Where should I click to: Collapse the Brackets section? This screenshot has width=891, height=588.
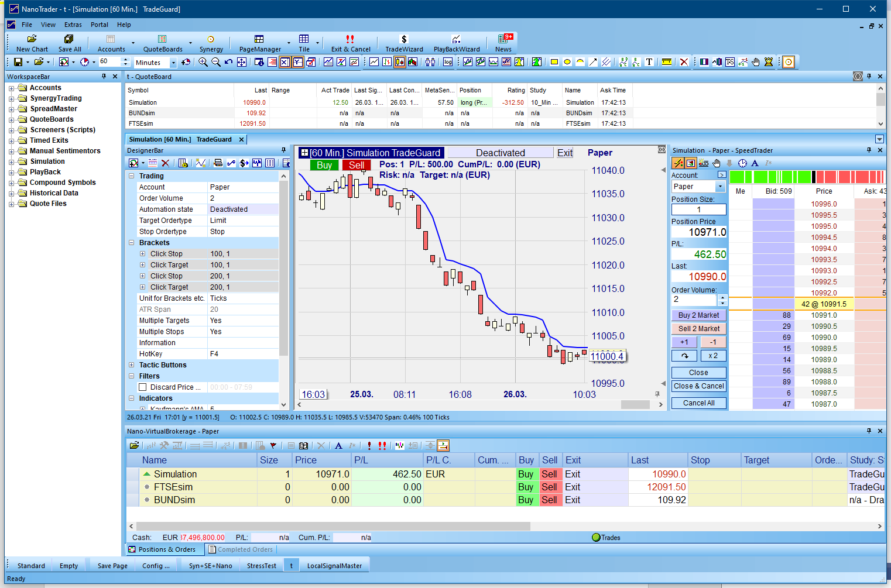coord(132,243)
